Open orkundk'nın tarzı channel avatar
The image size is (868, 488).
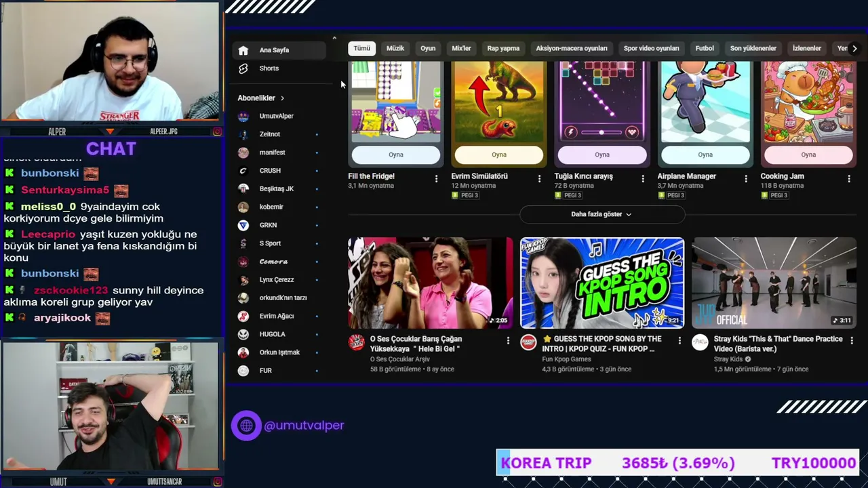click(x=243, y=298)
